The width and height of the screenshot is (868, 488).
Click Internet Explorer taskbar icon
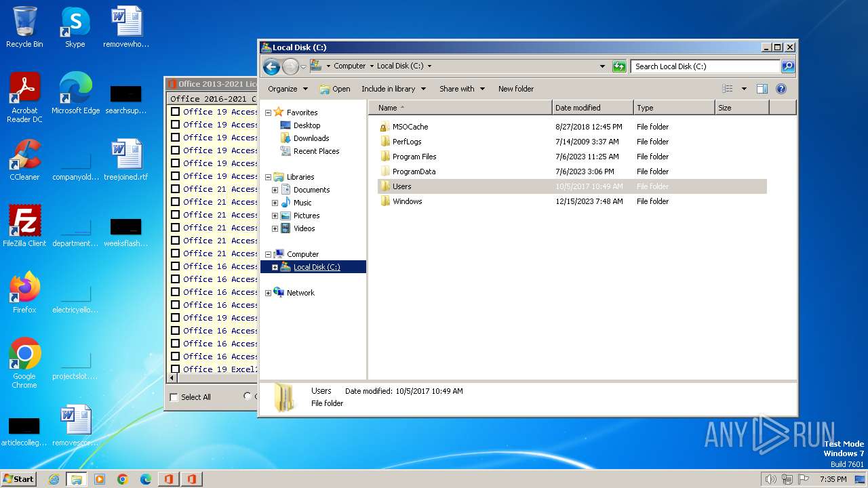tap(54, 479)
